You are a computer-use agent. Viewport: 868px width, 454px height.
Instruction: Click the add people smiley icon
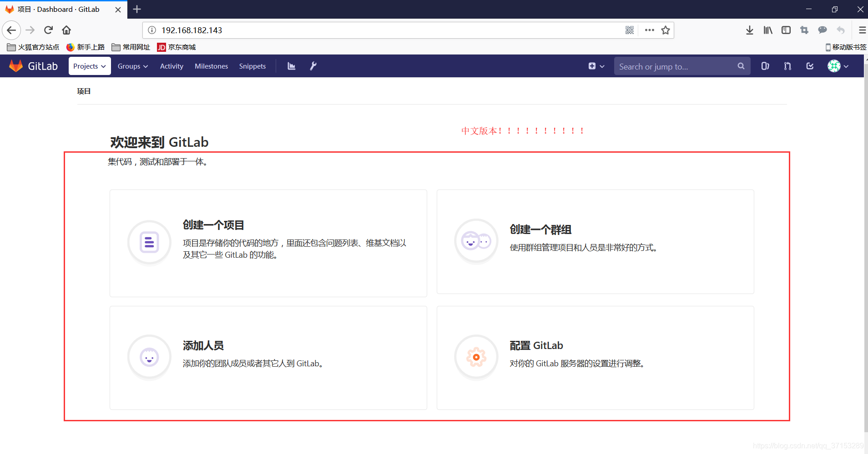pos(149,357)
